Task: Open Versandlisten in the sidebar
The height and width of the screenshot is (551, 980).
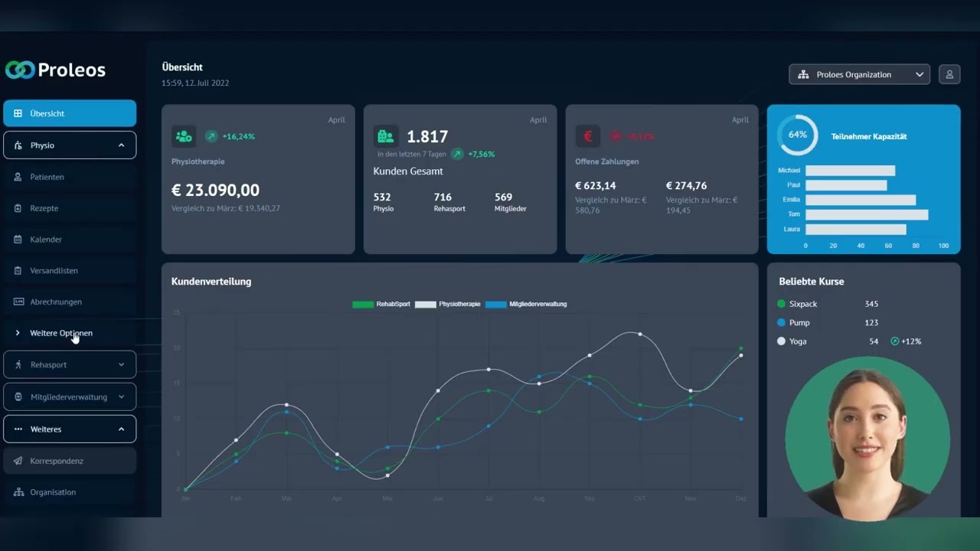Action: click(x=70, y=271)
